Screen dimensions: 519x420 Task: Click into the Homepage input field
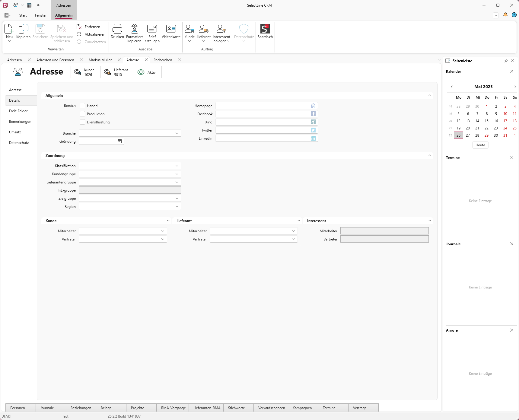point(263,106)
